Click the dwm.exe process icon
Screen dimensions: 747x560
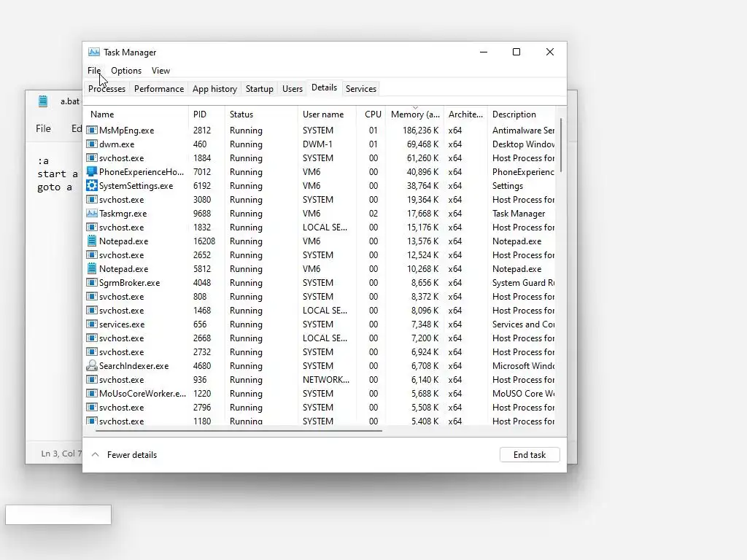[x=92, y=144]
